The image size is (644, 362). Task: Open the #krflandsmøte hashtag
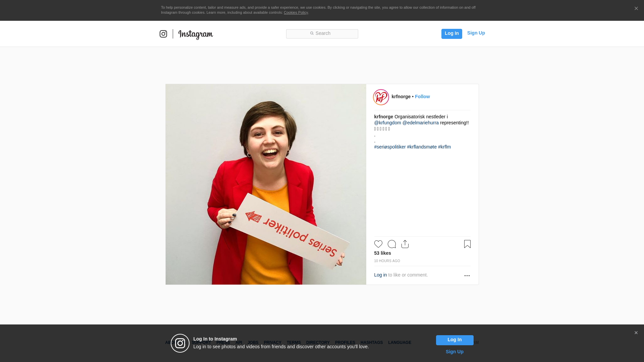point(422,147)
